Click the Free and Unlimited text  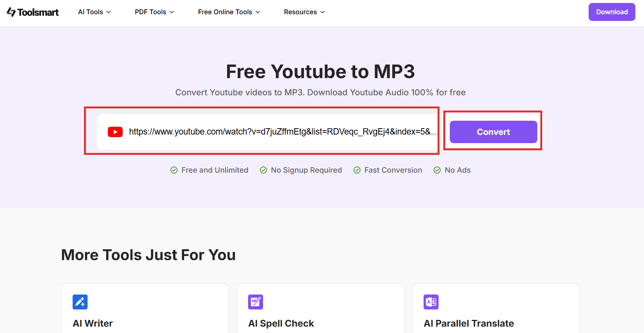(x=215, y=170)
